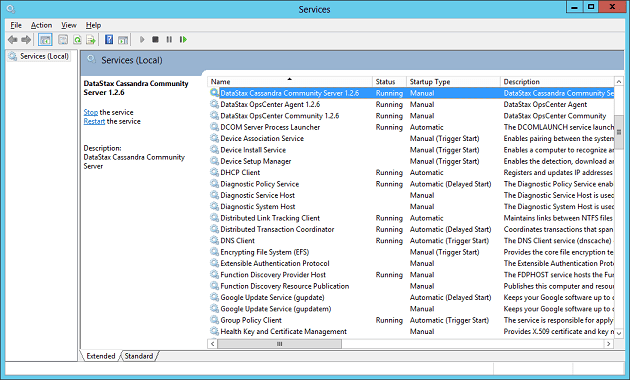The image size is (630, 380).
Task: Open the View menu
Action: [x=69, y=25]
